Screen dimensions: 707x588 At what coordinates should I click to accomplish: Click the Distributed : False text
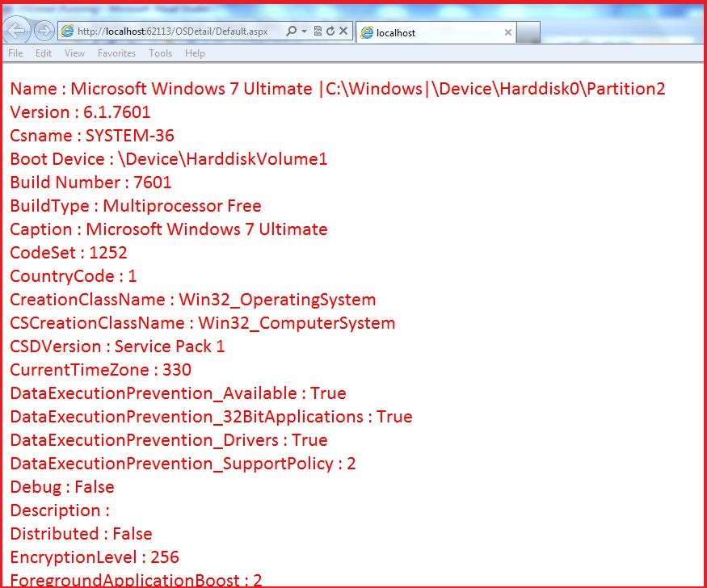[81, 534]
